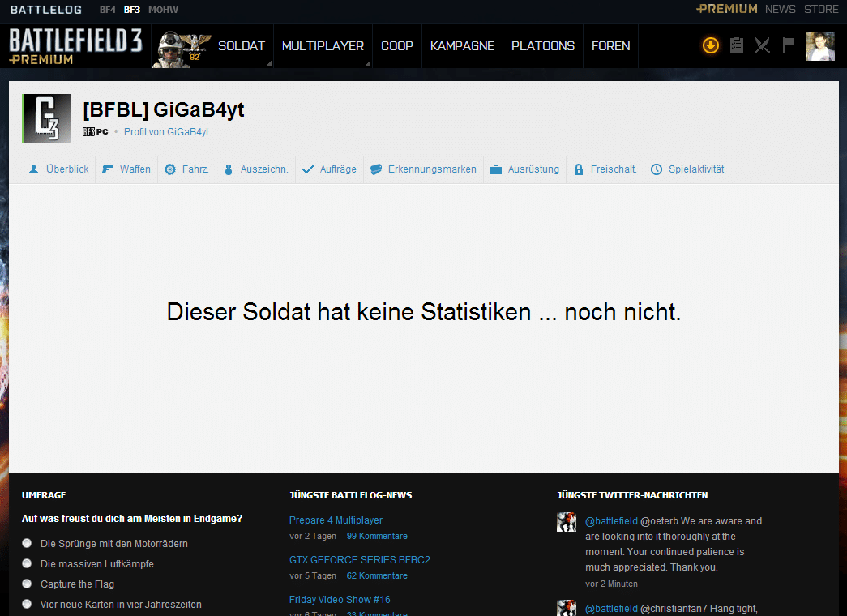Click 'Profil von GiGaB4yt' link
Screen dimensions: 847x616
click(166, 131)
